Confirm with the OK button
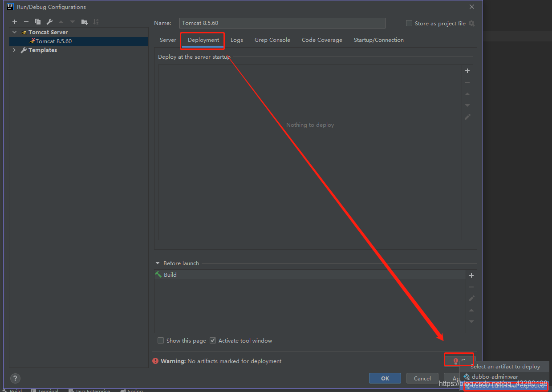Viewport: 552px width, 392px height. [385, 378]
